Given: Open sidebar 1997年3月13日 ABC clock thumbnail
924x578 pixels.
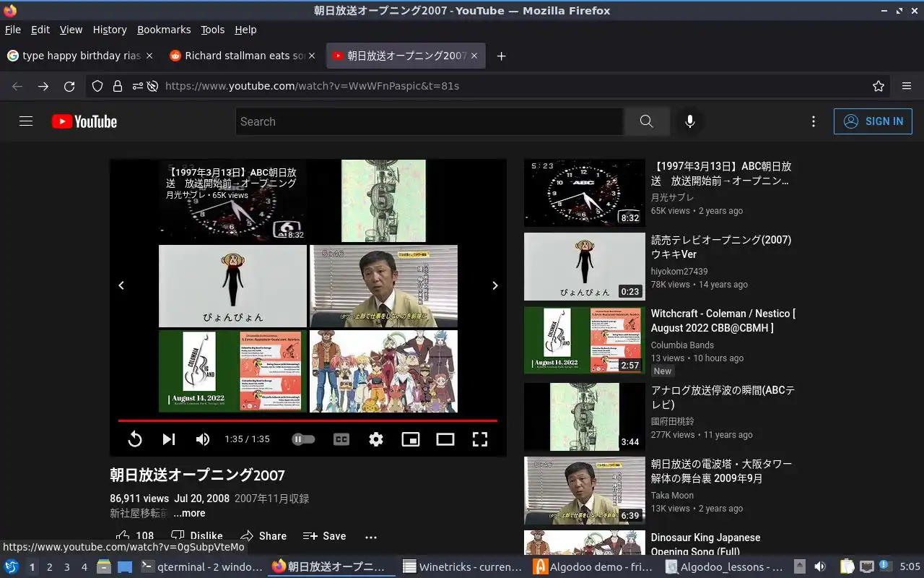Looking at the screenshot, I should click(x=584, y=193).
